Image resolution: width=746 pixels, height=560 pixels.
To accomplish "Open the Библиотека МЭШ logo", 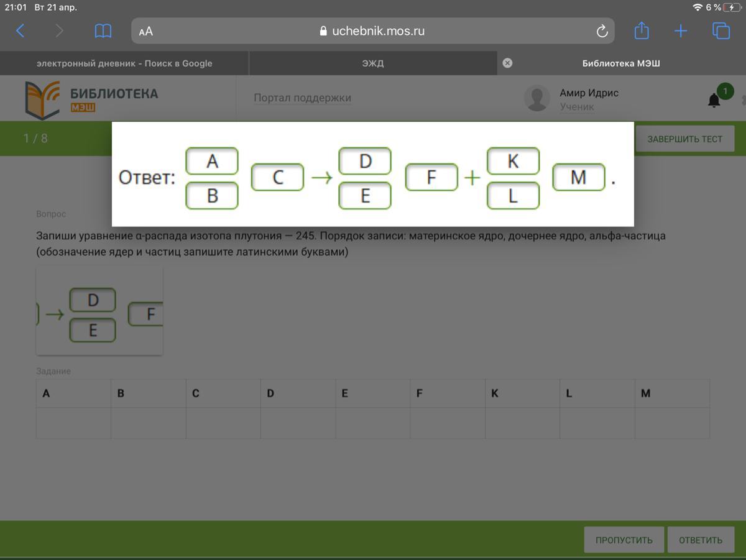I will click(x=91, y=99).
